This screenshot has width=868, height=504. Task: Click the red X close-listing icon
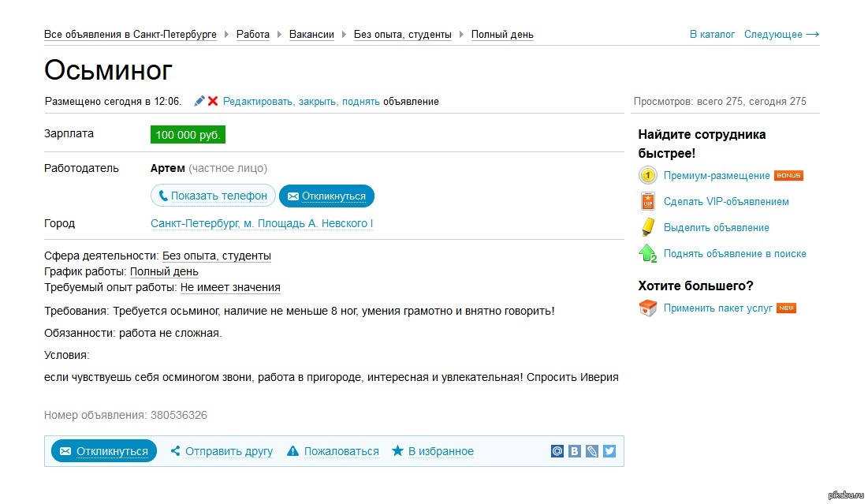tap(213, 101)
